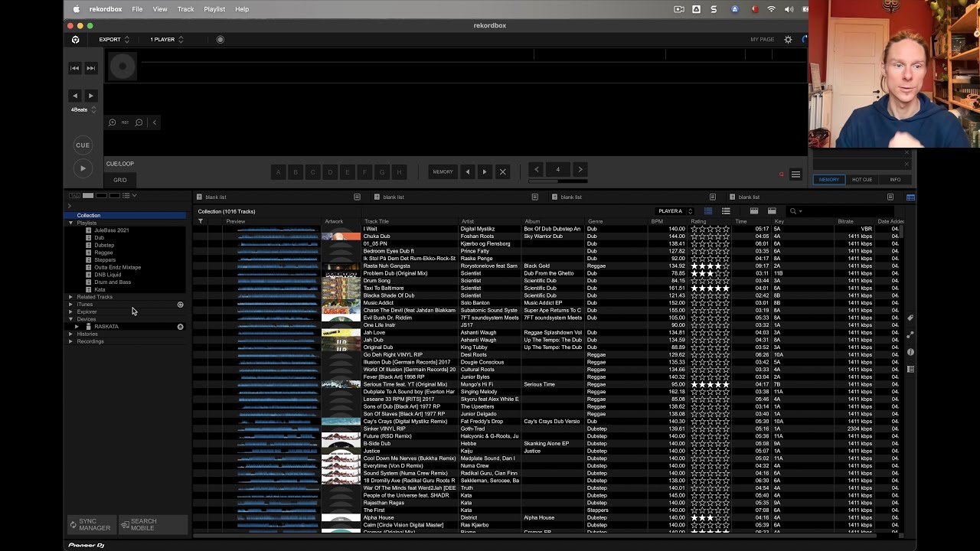
Task: Zoom in the waveform
Action: (x=113, y=122)
